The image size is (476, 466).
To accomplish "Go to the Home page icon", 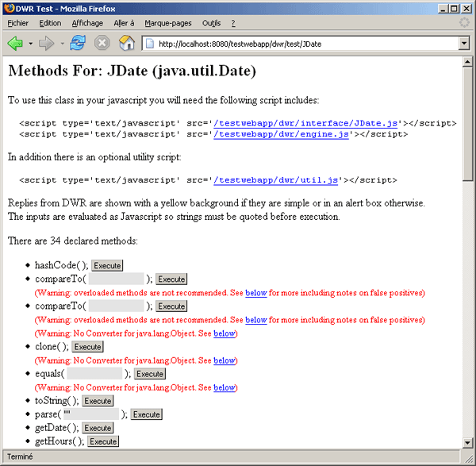I will pos(127,42).
